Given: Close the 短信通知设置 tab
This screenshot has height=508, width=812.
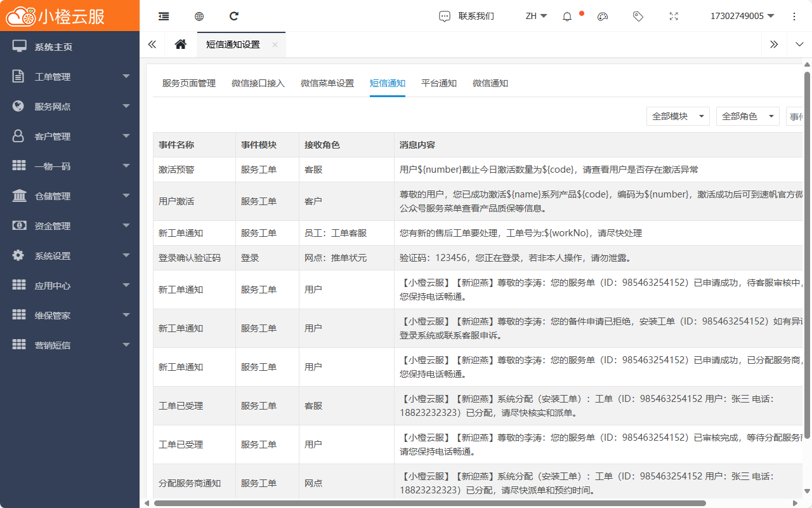Looking at the screenshot, I should click(x=275, y=44).
